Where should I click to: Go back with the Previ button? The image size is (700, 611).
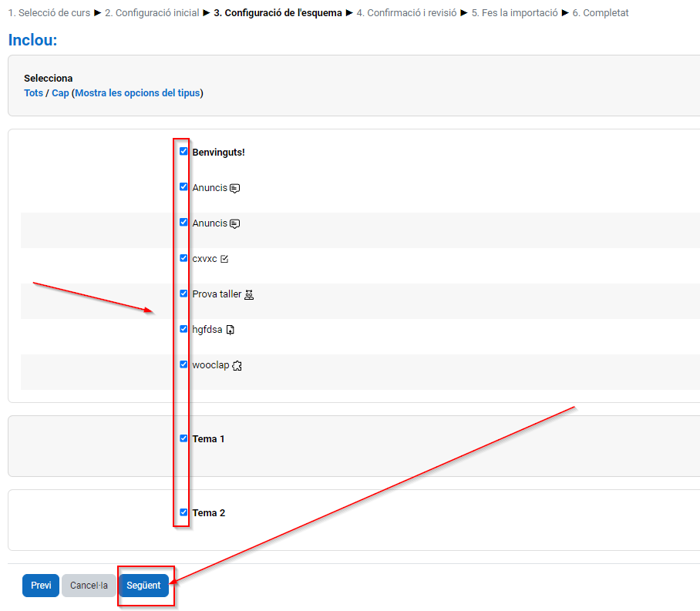pos(41,586)
